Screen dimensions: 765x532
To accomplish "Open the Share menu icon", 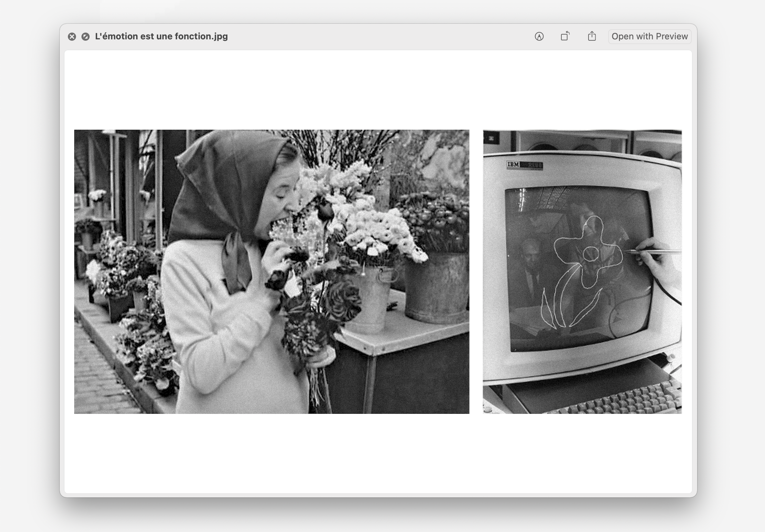I will click(x=592, y=36).
